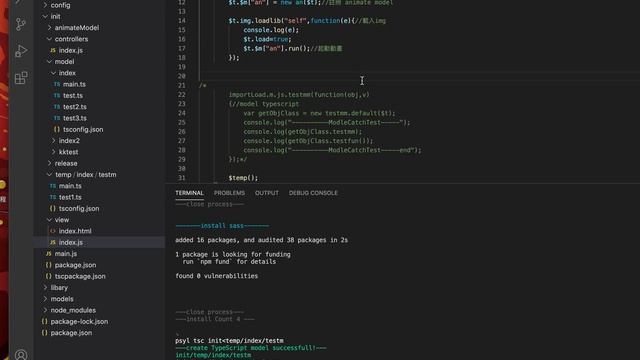Collapse the init folder
This screenshot has width=640, height=360.
(x=56, y=17)
